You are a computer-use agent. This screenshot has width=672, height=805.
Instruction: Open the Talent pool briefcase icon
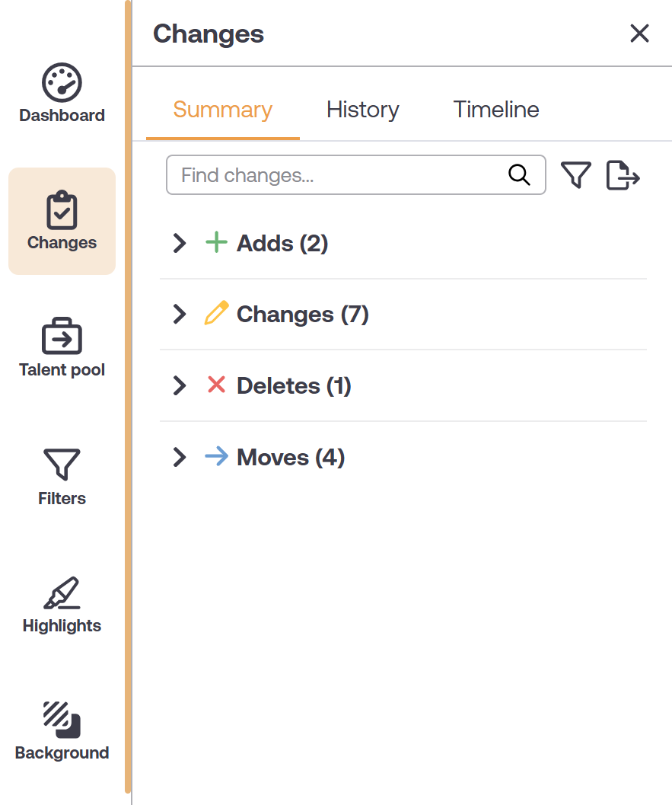62,337
